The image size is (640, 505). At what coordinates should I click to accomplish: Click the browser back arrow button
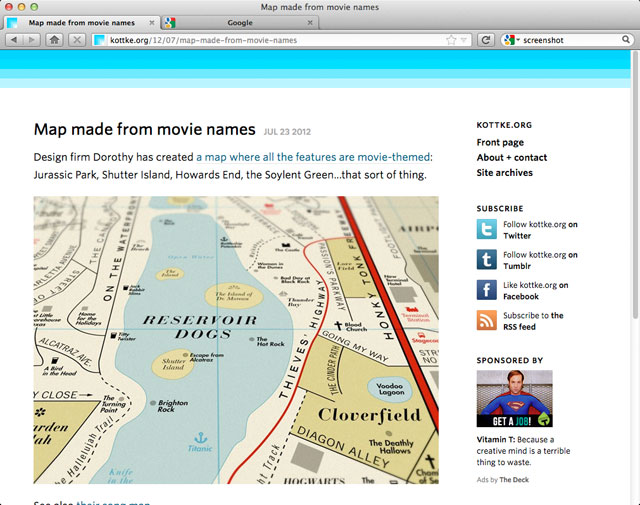point(14,40)
